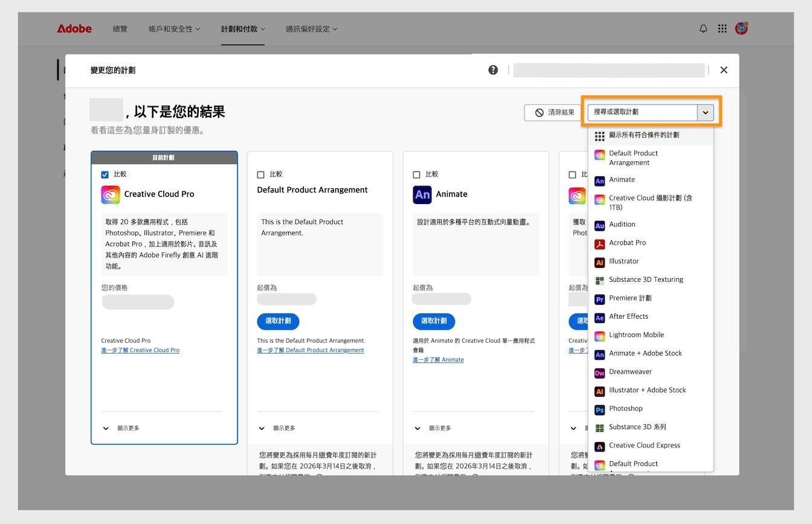The width and height of the screenshot is (812, 524).
Task: Open the notification bell
Action: [703, 28]
